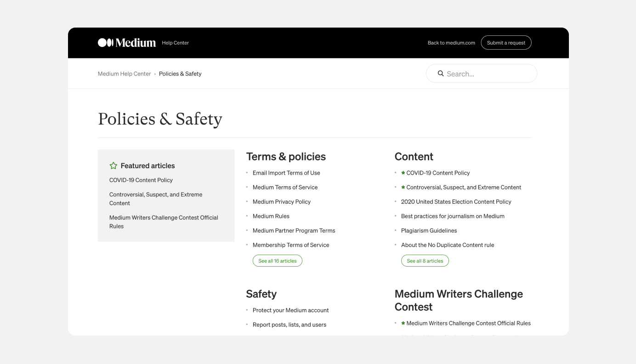
Task: Click See all 16 articles button
Action: [x=278, y=261]
